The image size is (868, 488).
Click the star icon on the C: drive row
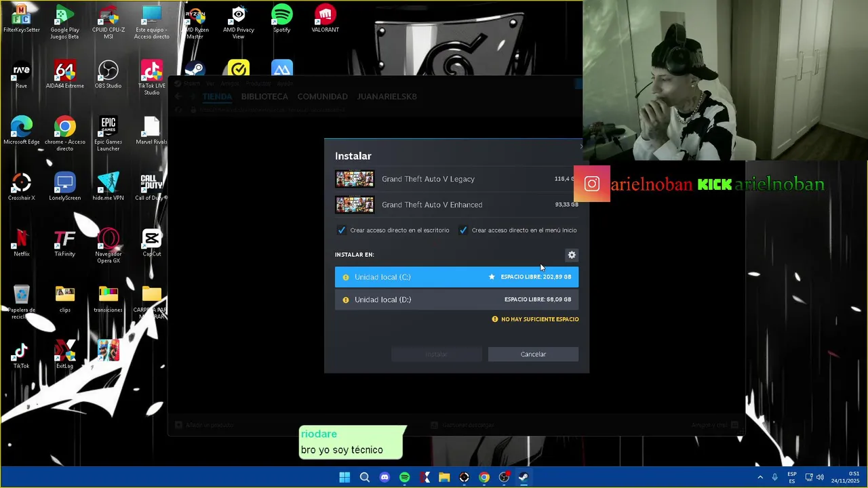tap(492, 277)
